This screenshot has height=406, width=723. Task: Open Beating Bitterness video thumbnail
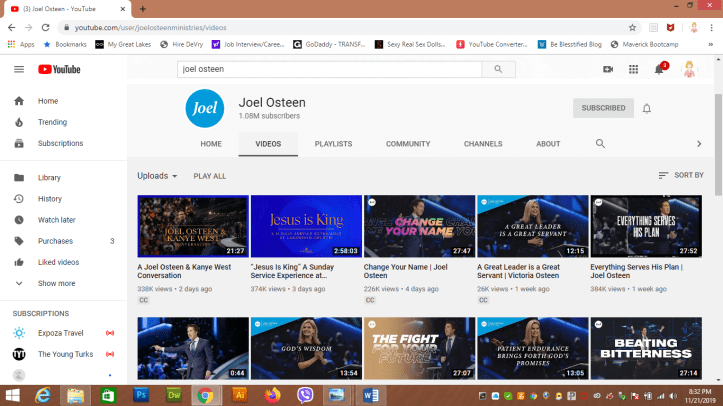click(646, 348)
